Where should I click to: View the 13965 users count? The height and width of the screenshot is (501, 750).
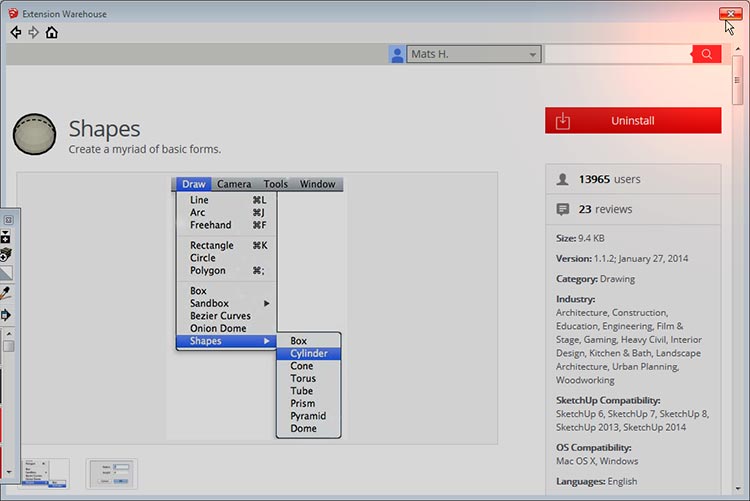(609, 179)
